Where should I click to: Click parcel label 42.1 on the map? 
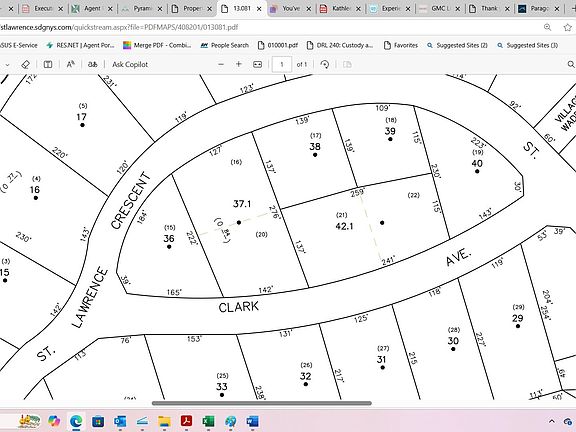[x=344, y=226]
